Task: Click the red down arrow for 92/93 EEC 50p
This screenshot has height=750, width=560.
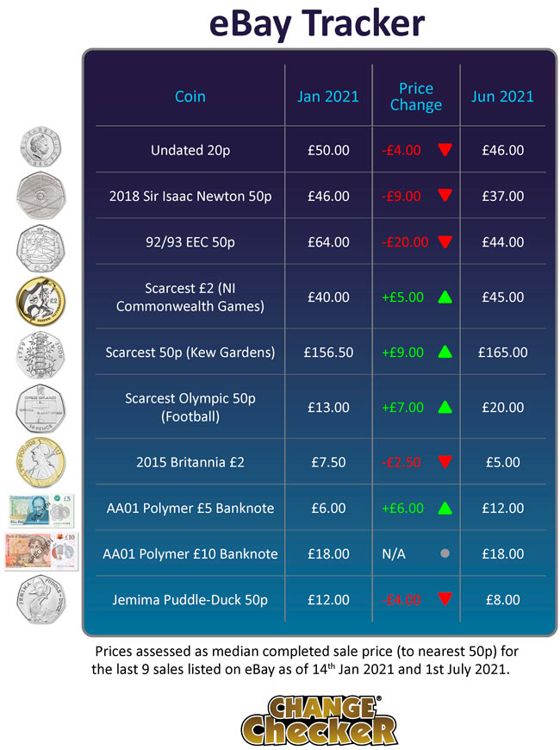Action: click(x=445, y=241)
